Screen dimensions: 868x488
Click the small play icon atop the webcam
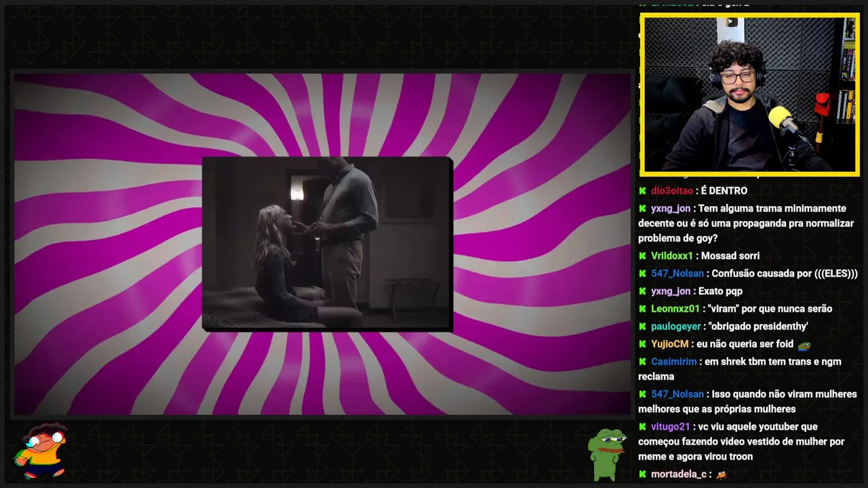[731, 22]
